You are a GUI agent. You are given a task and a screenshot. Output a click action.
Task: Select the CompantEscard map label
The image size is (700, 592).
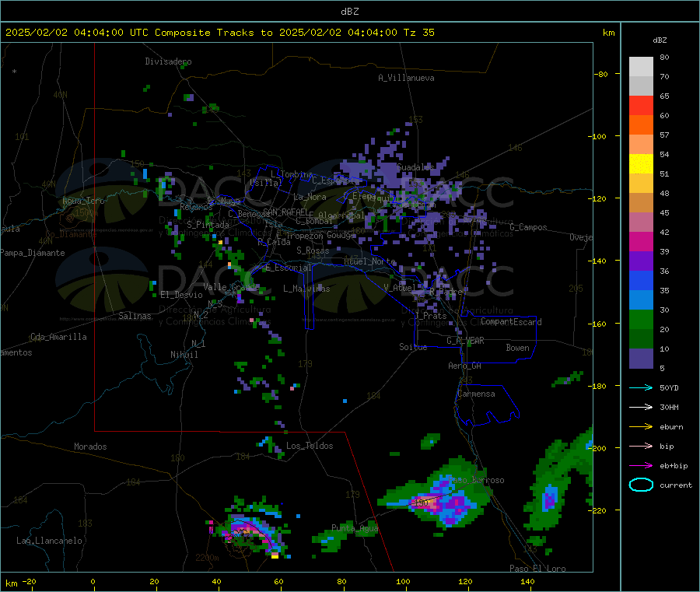click(x=511, y=322)
